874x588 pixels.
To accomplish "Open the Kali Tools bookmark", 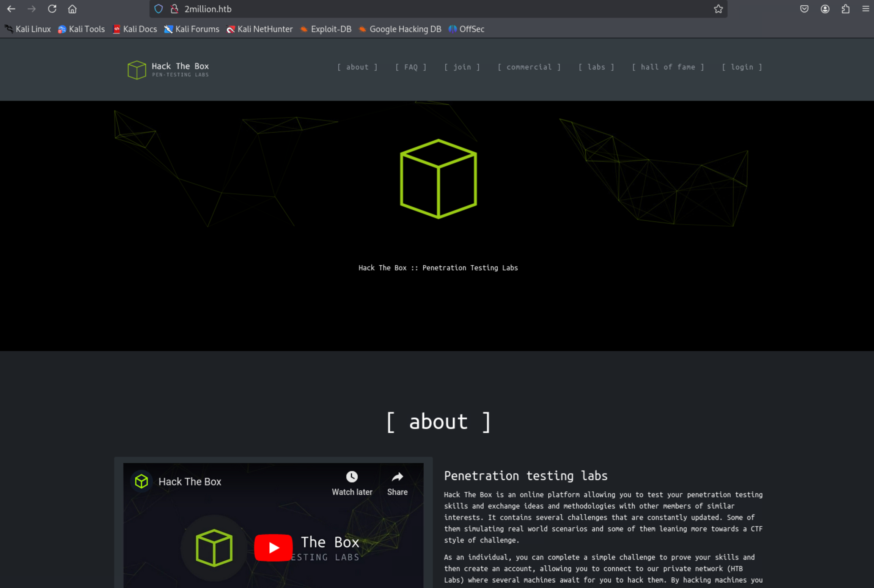I will point(81,29).
